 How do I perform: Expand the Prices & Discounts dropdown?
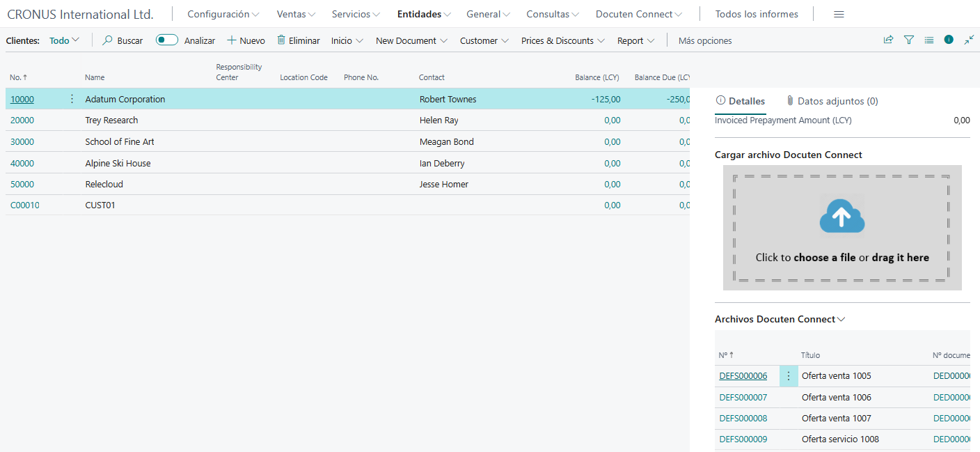(x=562, y=40)
